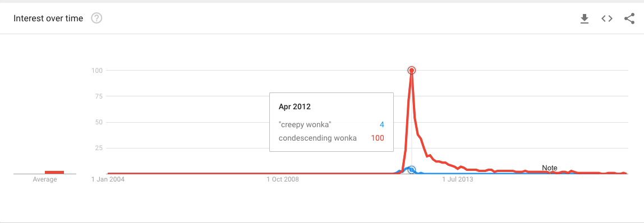Select the red peak point at 100
This screenshot has width=644, height=223.
412,71
